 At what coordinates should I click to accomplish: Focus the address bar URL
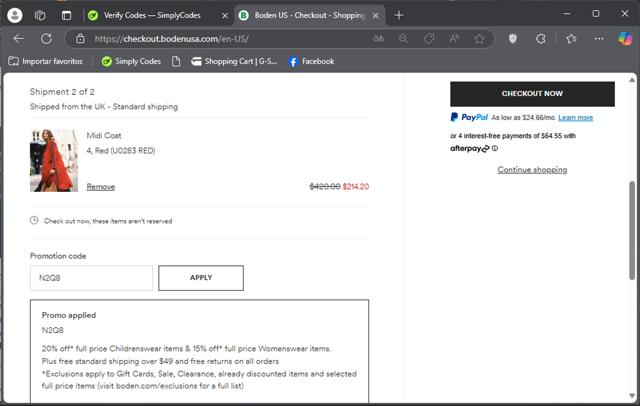171,39
